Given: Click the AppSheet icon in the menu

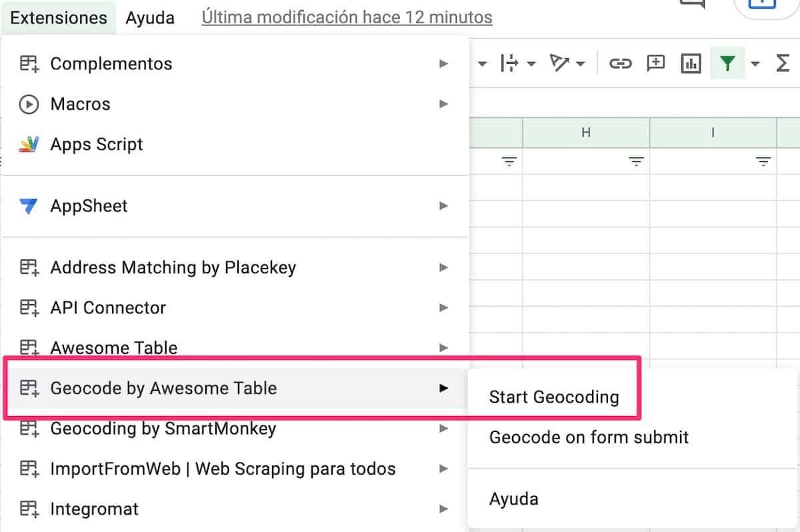Looking at the screenshot, I should pyautogui.click(x=28, y=206).
